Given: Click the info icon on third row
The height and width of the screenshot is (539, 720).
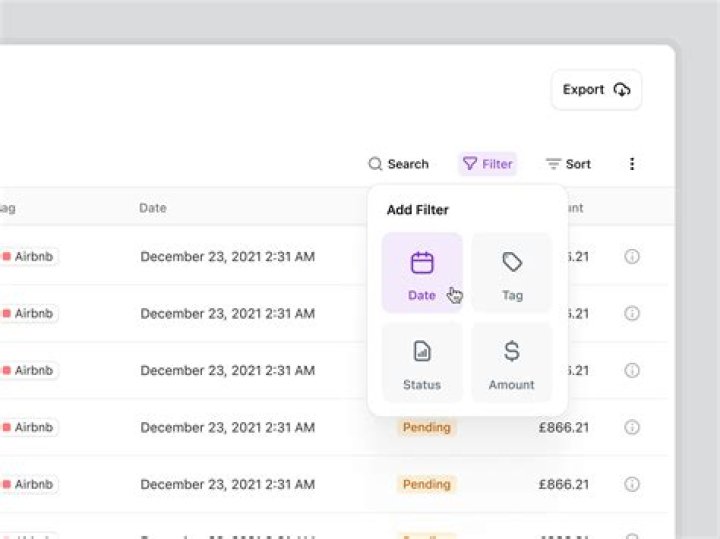Looking at the screenshot, I should point(632,370).
